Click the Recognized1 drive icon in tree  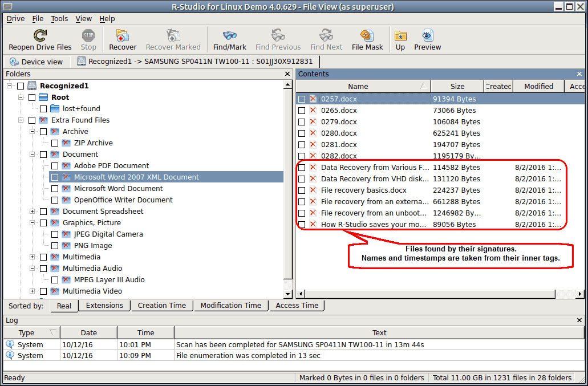pyautogui.click(x=32, y=86)
